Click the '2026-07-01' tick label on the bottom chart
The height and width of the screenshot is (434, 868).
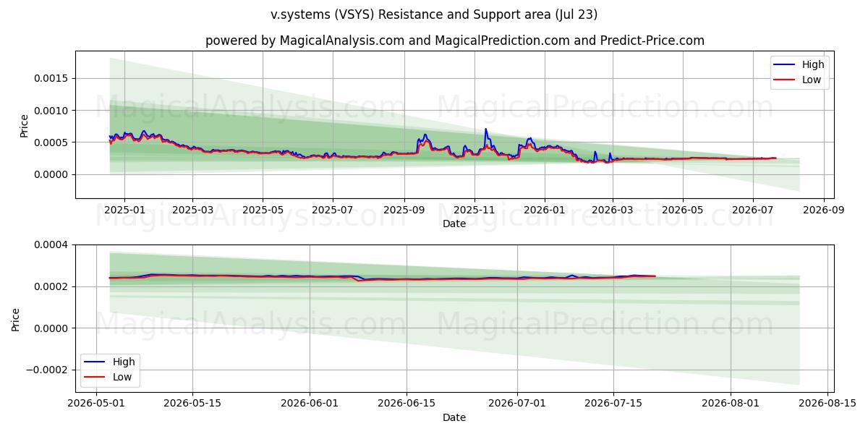(518, 404)
